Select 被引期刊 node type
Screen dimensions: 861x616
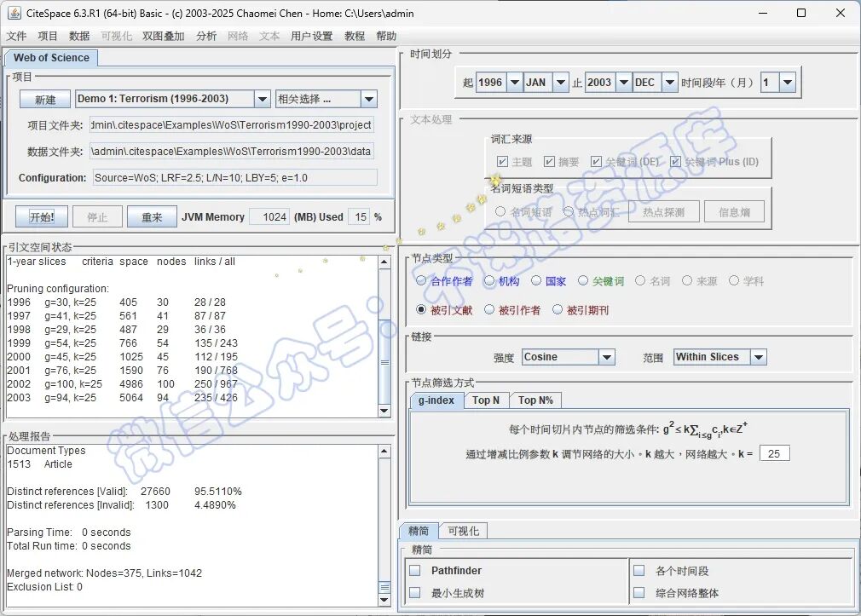558,309
